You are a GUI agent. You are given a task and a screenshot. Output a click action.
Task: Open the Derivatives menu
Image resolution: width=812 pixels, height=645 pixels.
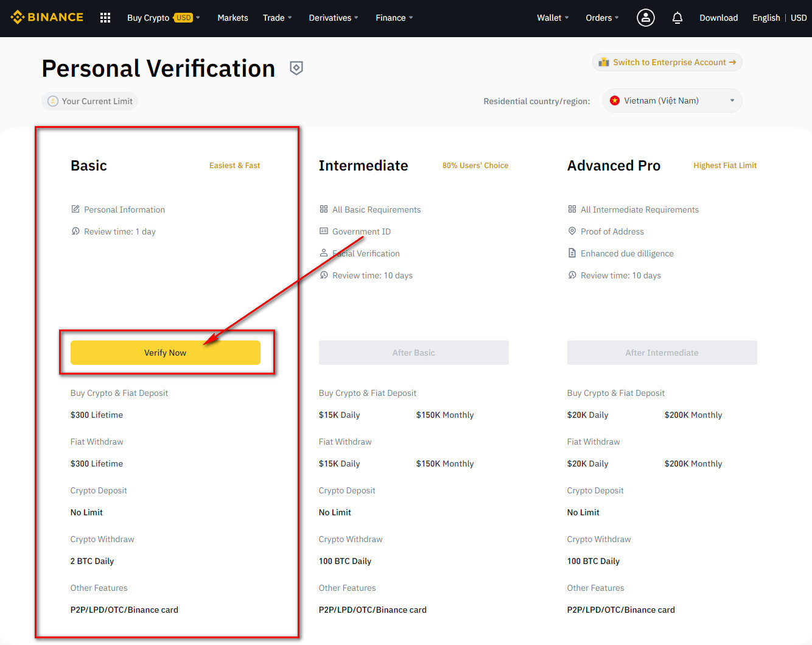tap(333, 18)
